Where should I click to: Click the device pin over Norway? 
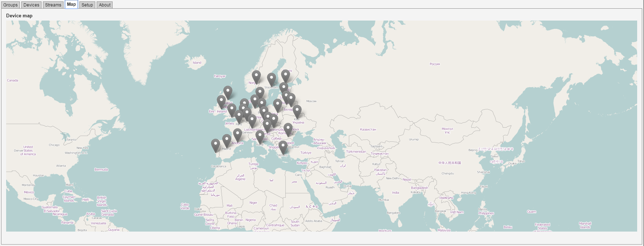(256, 76)
